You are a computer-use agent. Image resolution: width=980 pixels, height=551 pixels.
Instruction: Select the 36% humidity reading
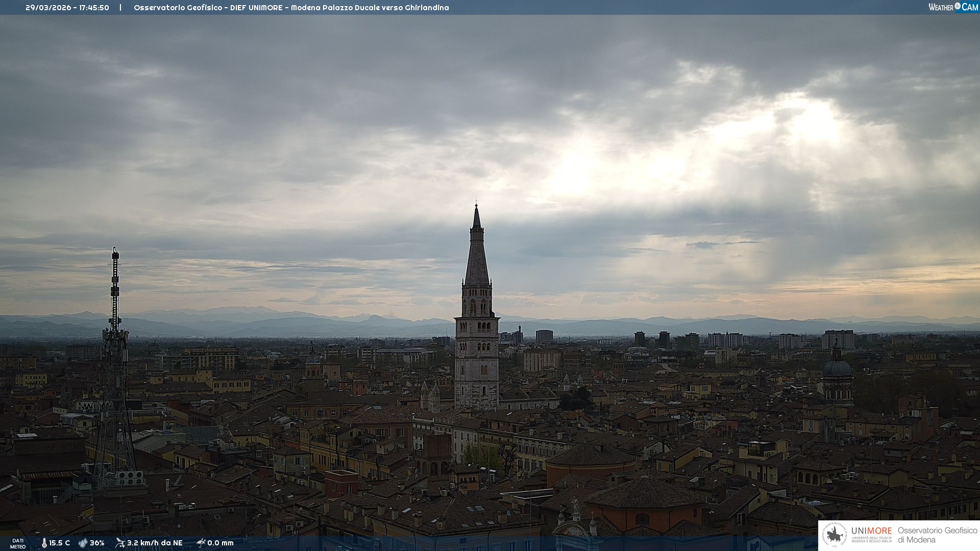97,543
